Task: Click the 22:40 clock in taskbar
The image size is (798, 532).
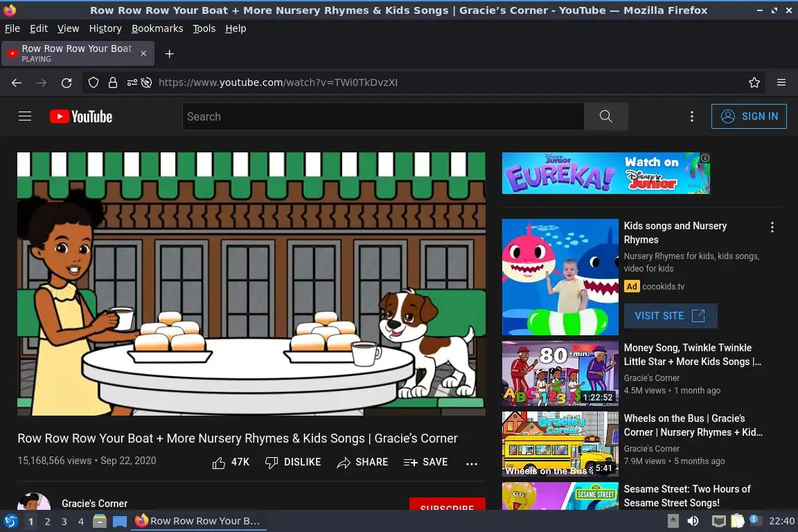Action: [781, 521]
